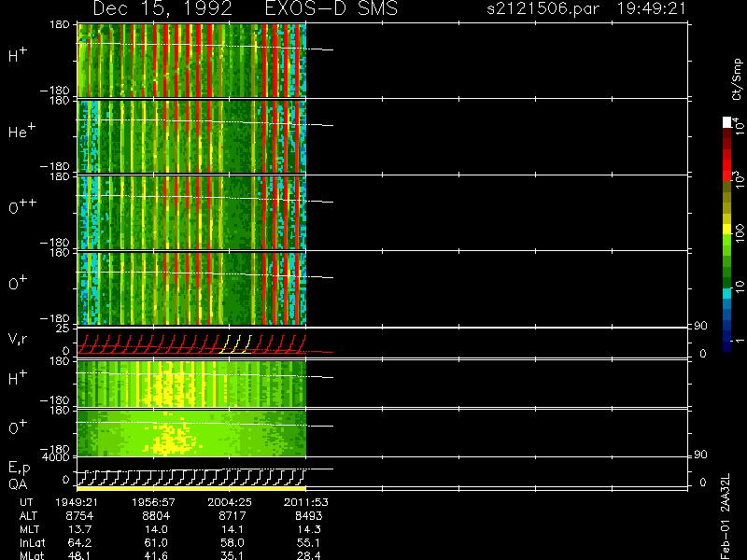Select altitude value "8493"
Viewport: 747px width, 560px height.
[x=308, y=516]
